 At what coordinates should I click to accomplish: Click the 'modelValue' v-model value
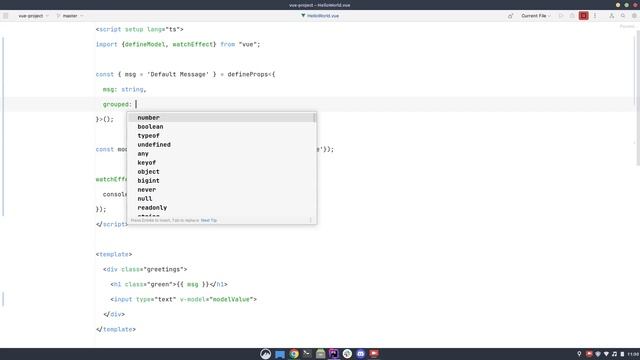(x=230, y=299)
